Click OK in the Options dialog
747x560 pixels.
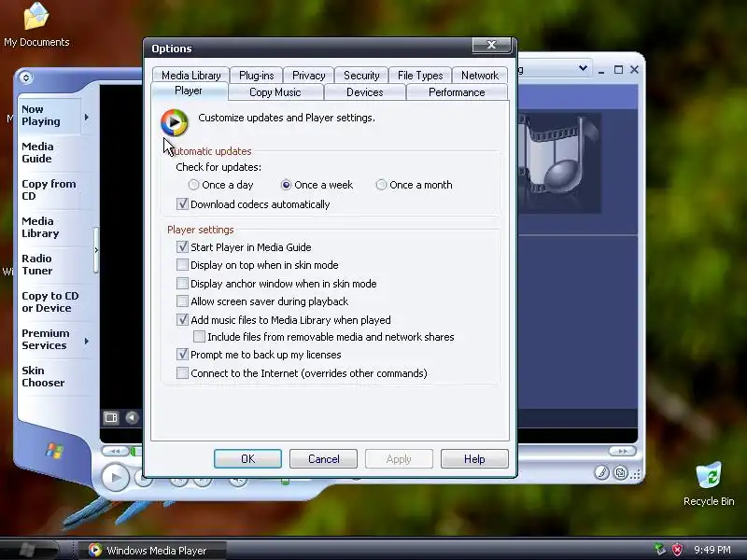[x=247, y=459]
